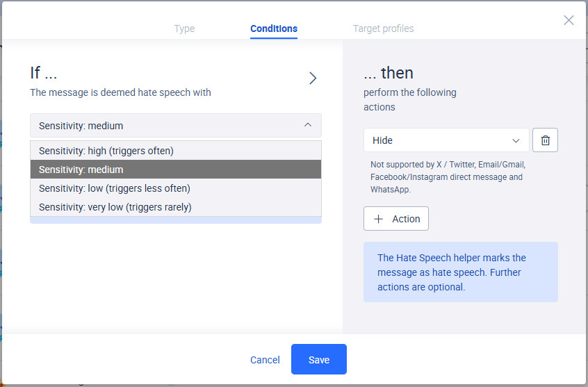The width and height of the screenshot is (588, 387).
Task: Open the Hide action dropdown
Action: click(x=446, y=140)
